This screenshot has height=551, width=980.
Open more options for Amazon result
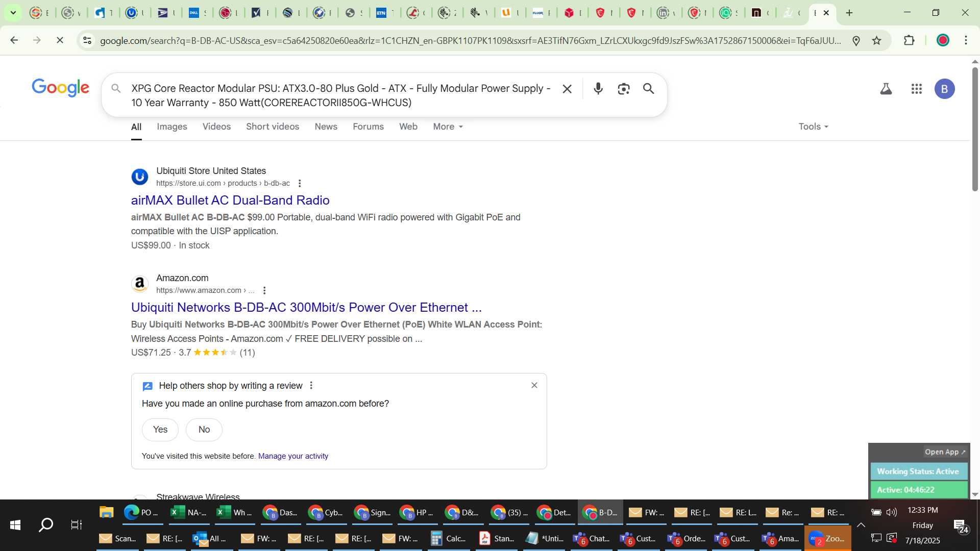coord(264,290)
